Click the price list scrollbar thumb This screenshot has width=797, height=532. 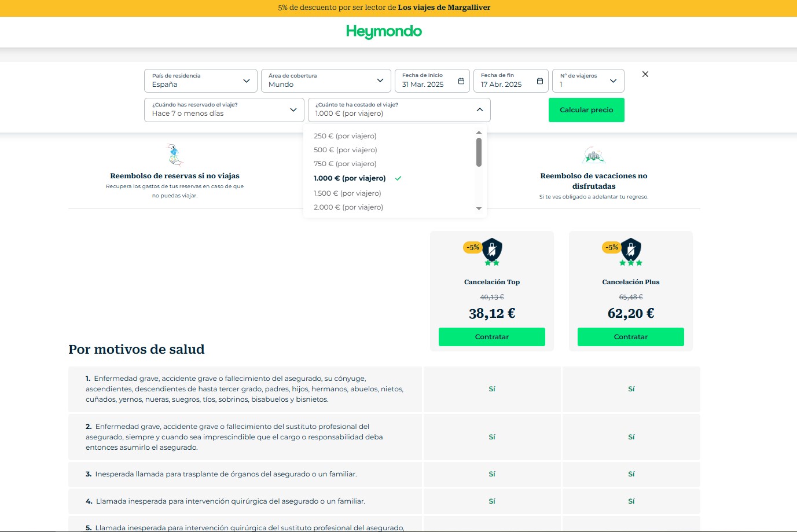tap(479, 152)
